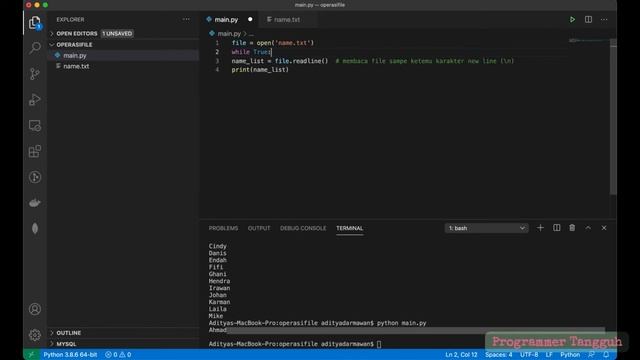Select main.py in the file explorer
Screen dimensions: 640x360
[123, 56]
